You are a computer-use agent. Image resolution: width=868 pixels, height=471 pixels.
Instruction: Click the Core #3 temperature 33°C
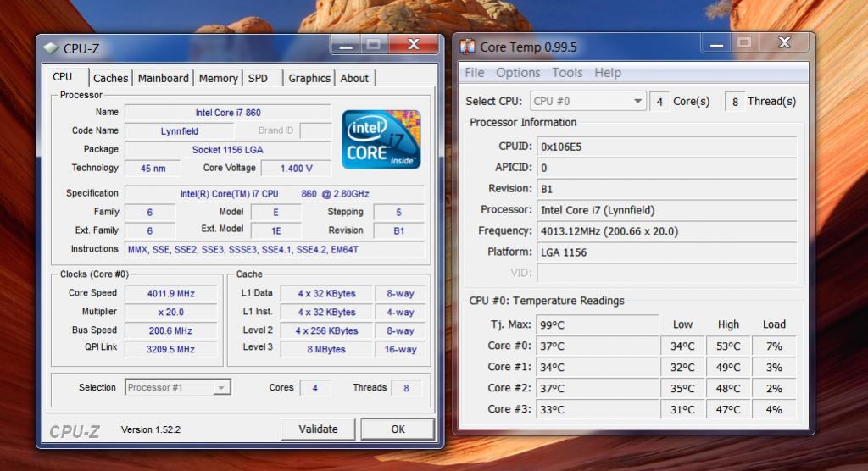point(598,409)
